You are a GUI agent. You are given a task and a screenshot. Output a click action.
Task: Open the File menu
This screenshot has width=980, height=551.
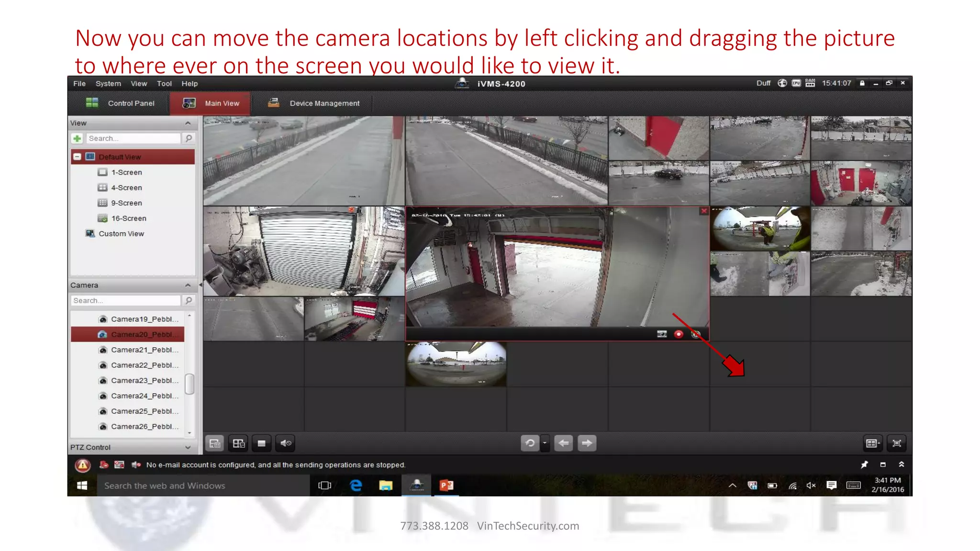point(79,83)
